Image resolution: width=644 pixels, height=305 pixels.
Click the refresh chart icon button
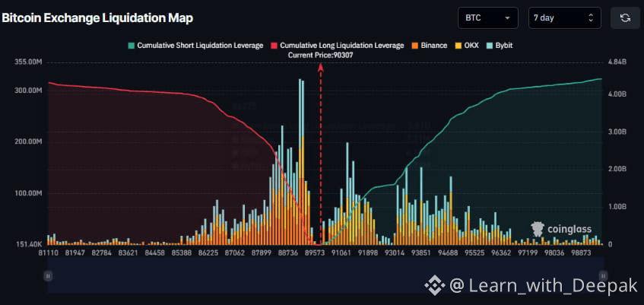point(625,18)
